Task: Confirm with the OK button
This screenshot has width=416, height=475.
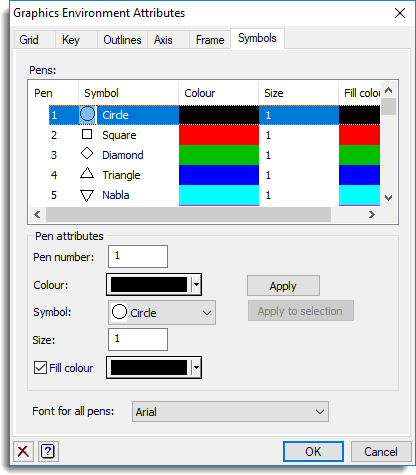Action: (313, 452)
